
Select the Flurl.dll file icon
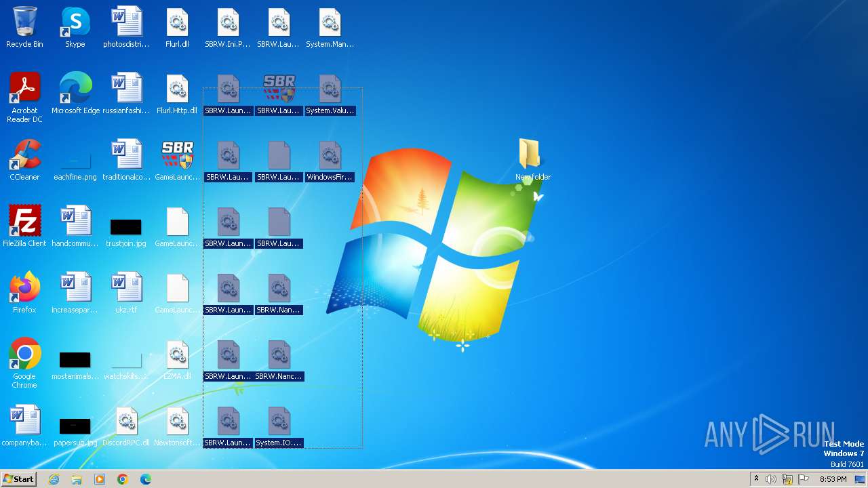coord(177,28)
